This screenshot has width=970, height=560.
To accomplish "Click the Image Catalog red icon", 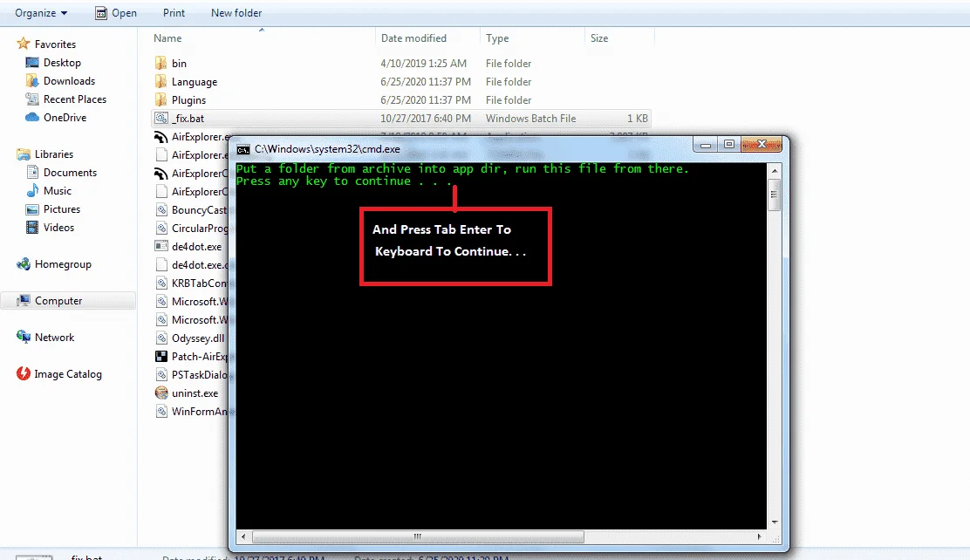I will click(24, 373).
